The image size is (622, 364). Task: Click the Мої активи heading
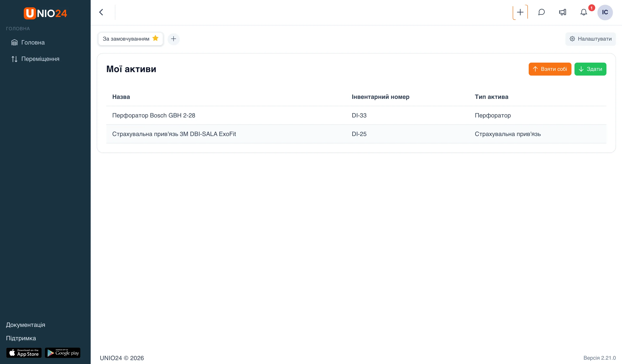[131, 69]
